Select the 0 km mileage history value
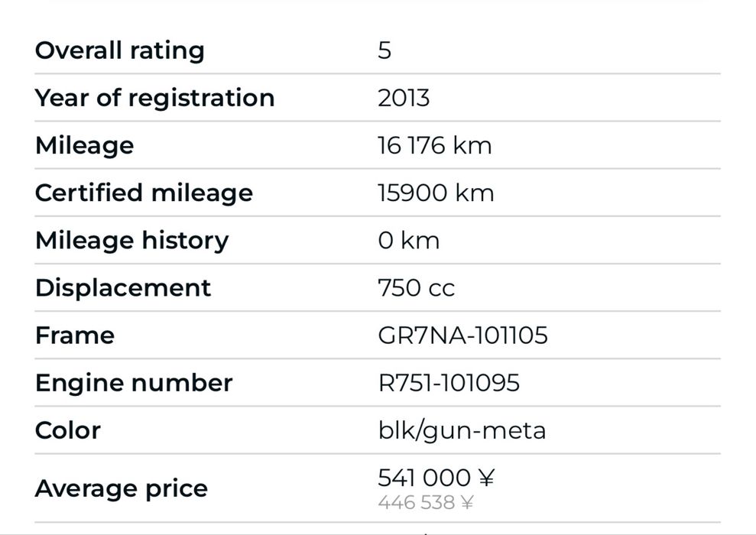Image resolution: width=756 pixels, height=535 pixels. 408,240
